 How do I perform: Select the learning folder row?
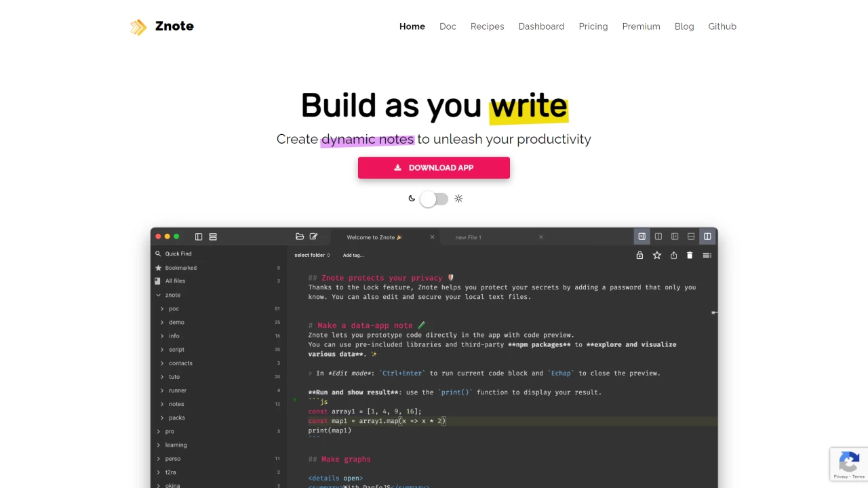pyautogui.click(x=217, y=445)
